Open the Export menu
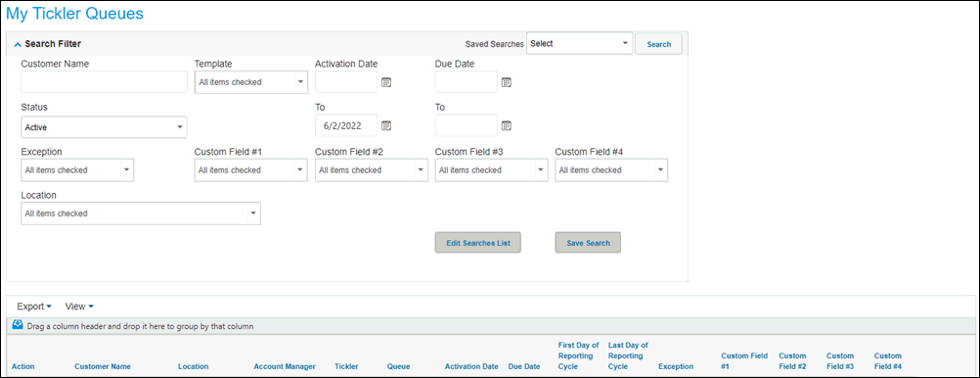980x378 pixels. [x=34, y=307]
